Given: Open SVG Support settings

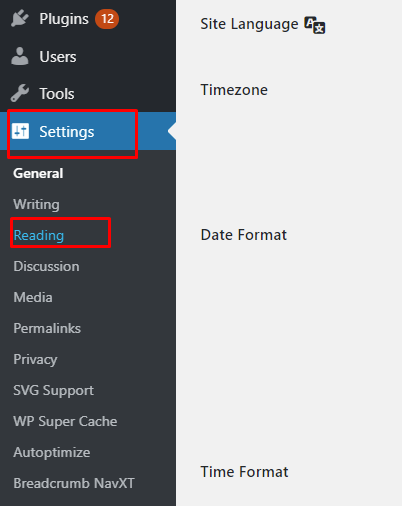Looking at the screenshot, I should pos(54,390).
